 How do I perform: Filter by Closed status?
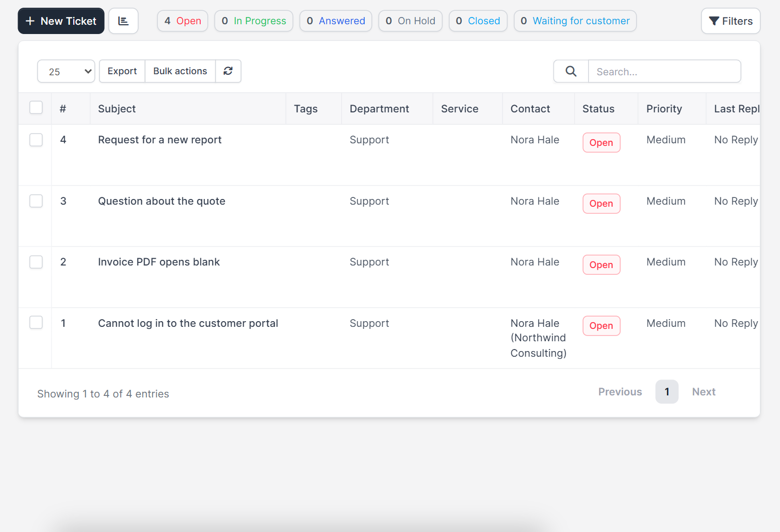(x=478, y=21)
